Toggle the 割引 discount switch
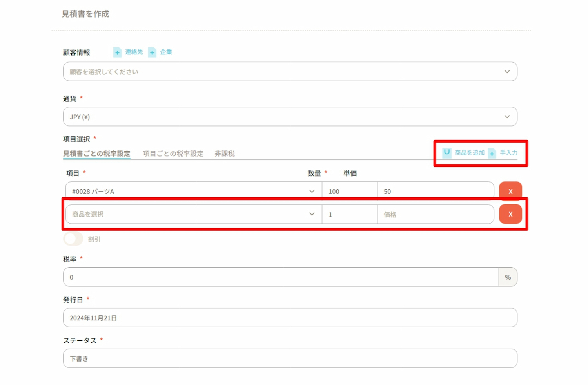588x385 pixels. tap(73, 239)
